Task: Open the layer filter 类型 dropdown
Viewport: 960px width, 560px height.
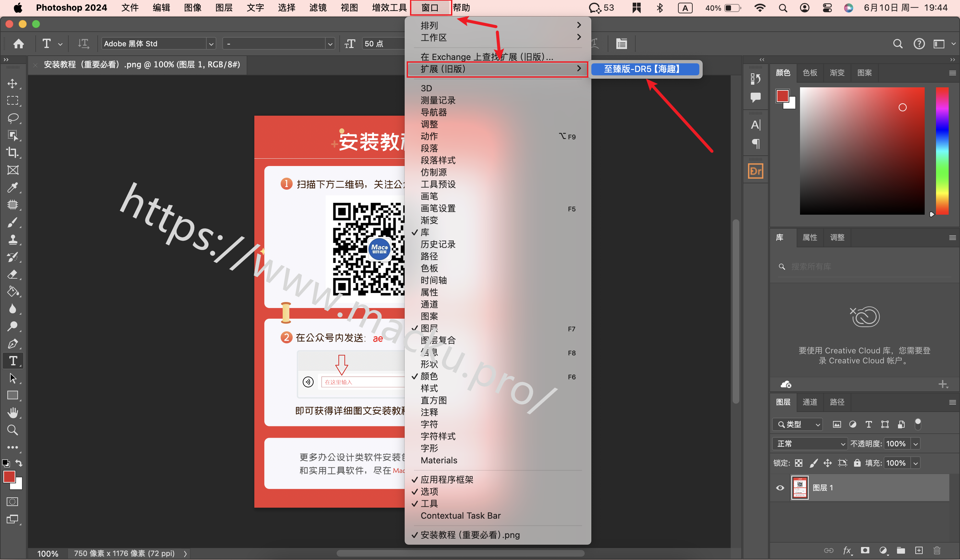Action: (797, 424)
